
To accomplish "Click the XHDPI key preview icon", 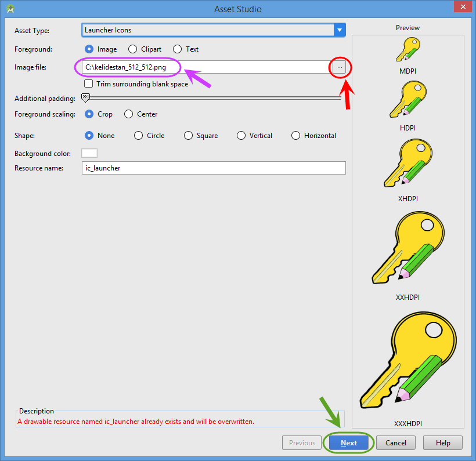I will pos(408,163).
